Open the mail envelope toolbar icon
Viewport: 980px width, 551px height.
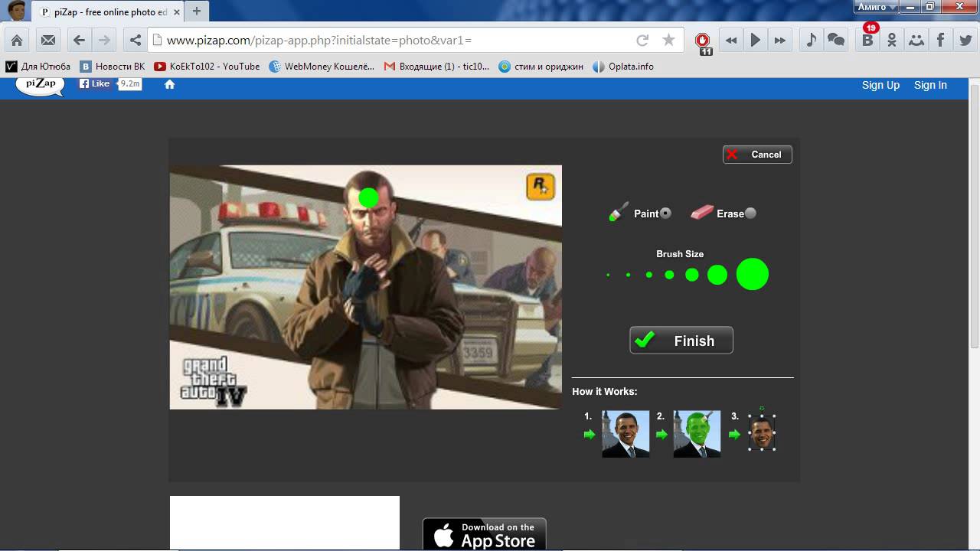pyautogui.click(x=47, y=41)
